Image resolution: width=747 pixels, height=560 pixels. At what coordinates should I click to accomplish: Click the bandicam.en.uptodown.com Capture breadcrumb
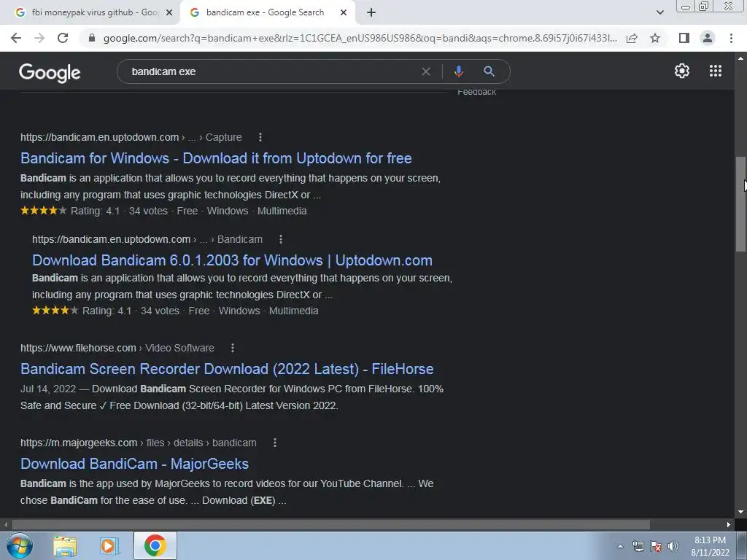tap(131, 137)
